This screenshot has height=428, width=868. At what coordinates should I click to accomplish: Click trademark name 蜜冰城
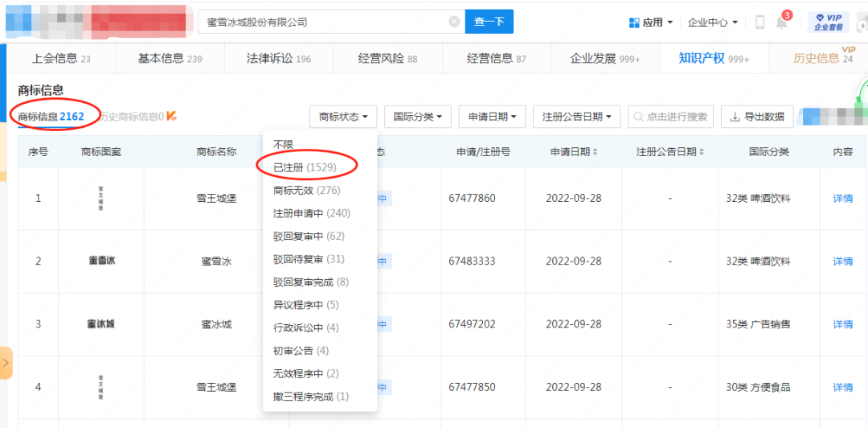[x=216, y=324]
